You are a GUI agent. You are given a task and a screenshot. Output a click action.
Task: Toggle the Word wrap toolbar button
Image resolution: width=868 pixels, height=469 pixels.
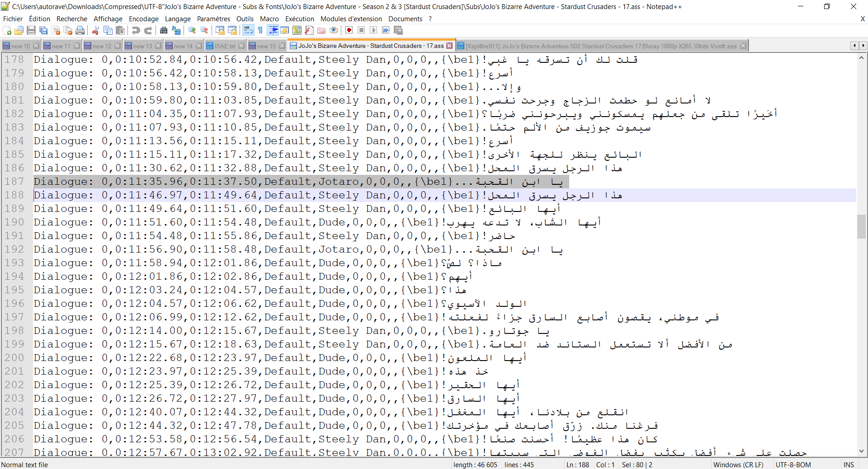tap(248, 30)
